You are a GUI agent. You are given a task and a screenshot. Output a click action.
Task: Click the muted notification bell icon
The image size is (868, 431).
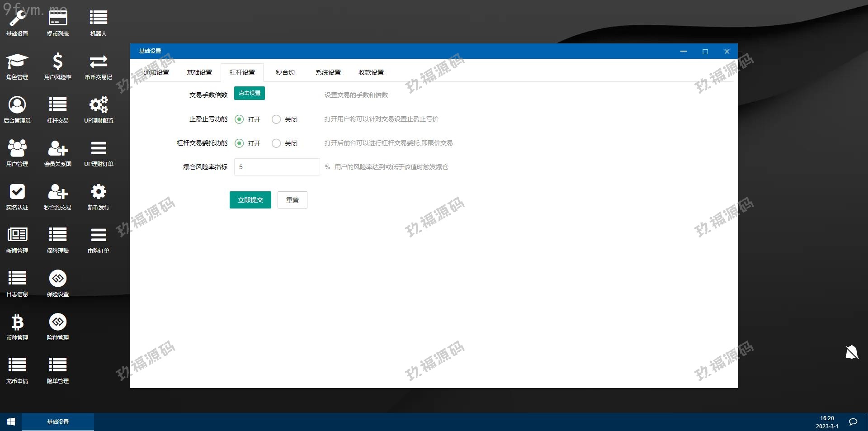(x=852, y=352)
